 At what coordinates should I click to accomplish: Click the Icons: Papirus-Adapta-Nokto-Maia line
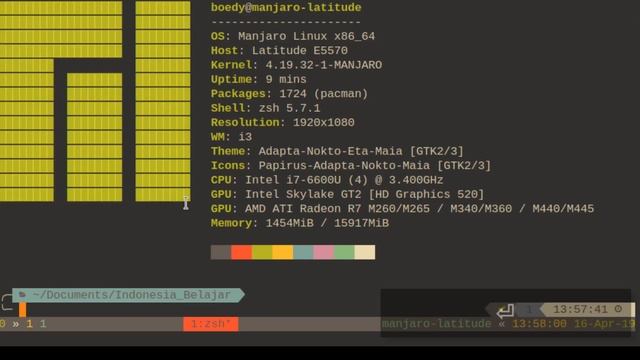[351, 165]
